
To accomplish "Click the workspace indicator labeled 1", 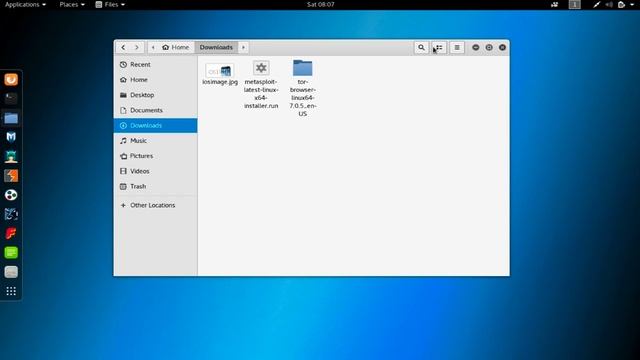I will point(575,4).
